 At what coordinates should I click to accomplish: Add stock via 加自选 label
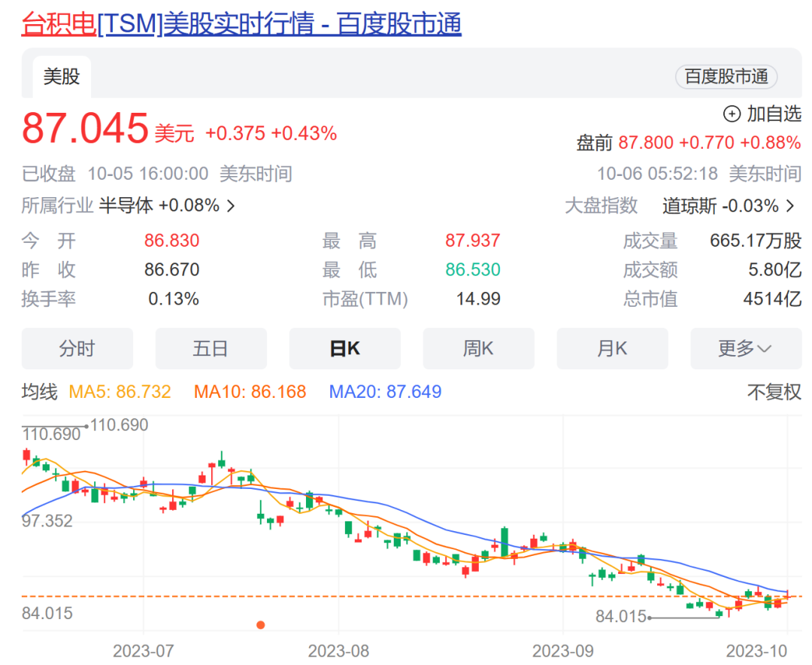coord(774,114)
